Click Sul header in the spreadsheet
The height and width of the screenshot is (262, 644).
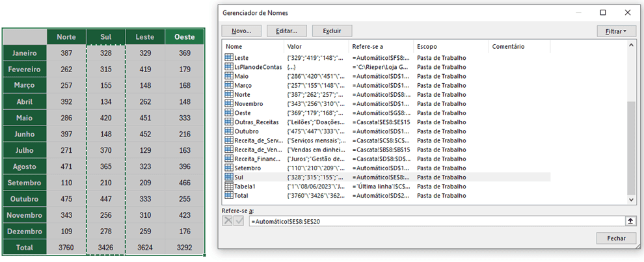click(106, 37)
